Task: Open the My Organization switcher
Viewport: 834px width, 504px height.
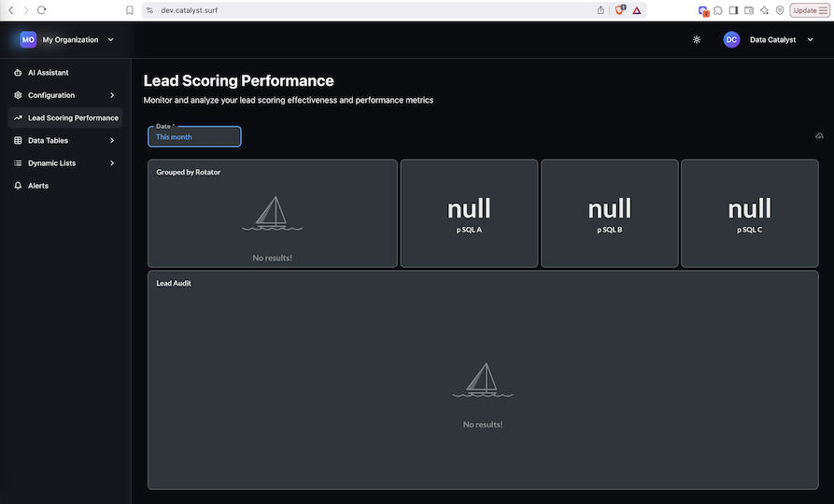Action: tap(67, 39)
